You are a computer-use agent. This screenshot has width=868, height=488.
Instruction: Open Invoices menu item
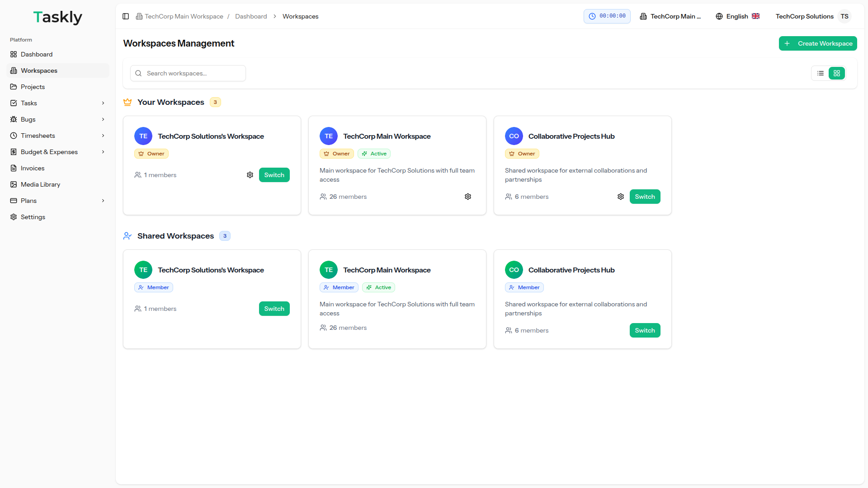33,168
